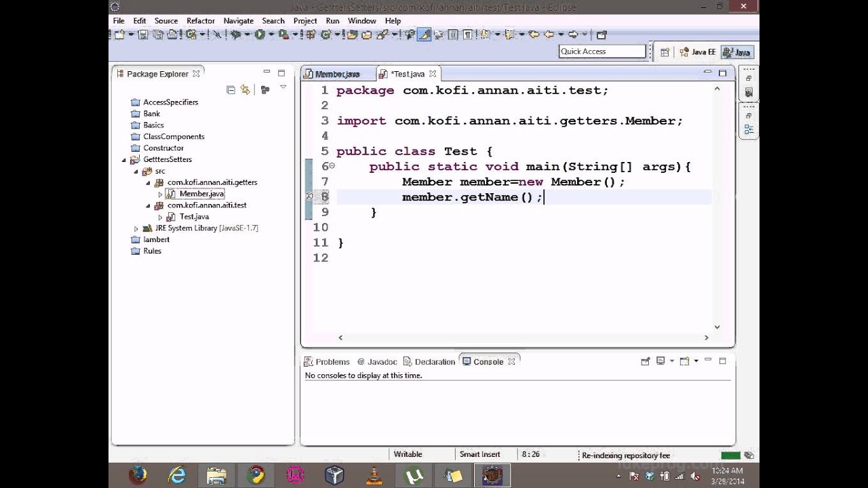Open dropdown next to Debug icon
The width and height of the screenshot is (868, 488).
point(248,35)
